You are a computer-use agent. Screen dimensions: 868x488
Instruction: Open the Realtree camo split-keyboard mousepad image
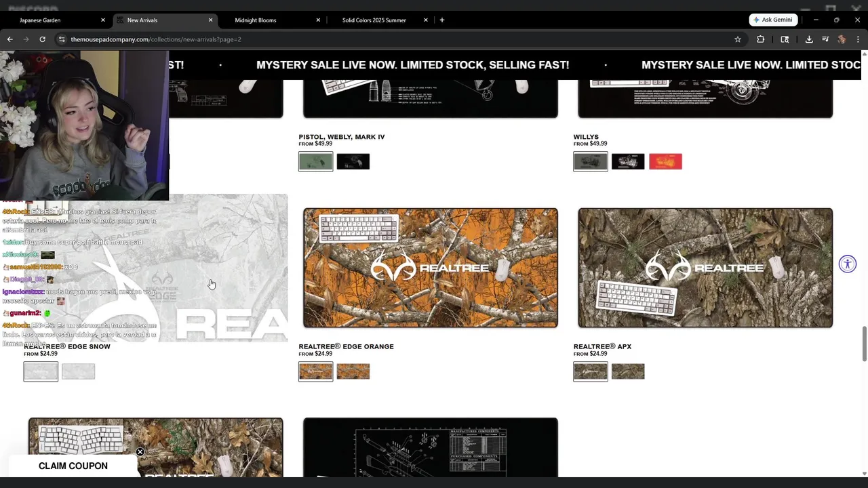[156, 447]
